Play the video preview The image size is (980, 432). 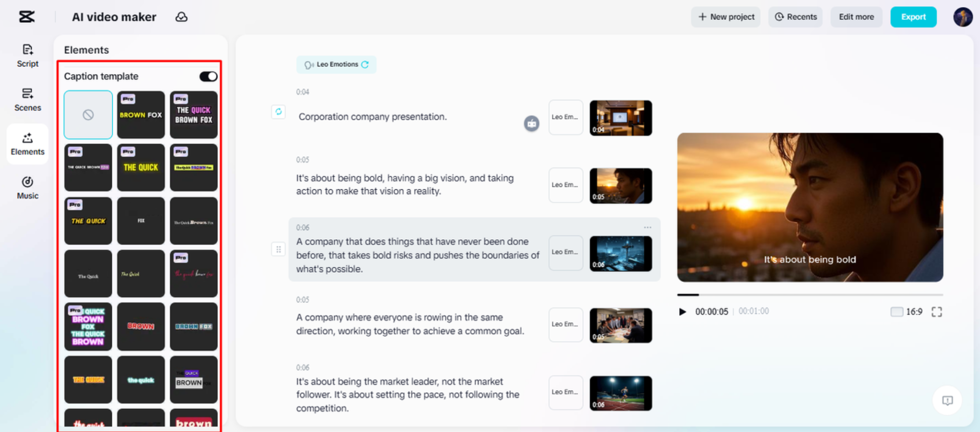pyautogui.click(x=683, y=312)
